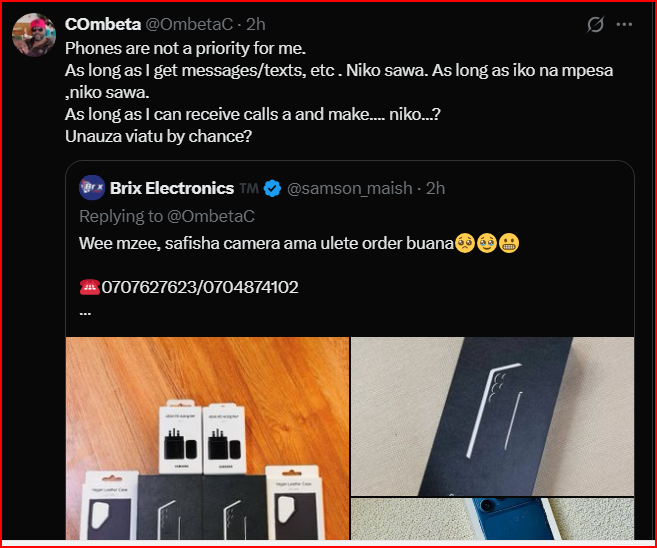Click the Brix Electronics logo avatar
The image size is (657, 548).
pyautogui.click(x=92, y=188)
